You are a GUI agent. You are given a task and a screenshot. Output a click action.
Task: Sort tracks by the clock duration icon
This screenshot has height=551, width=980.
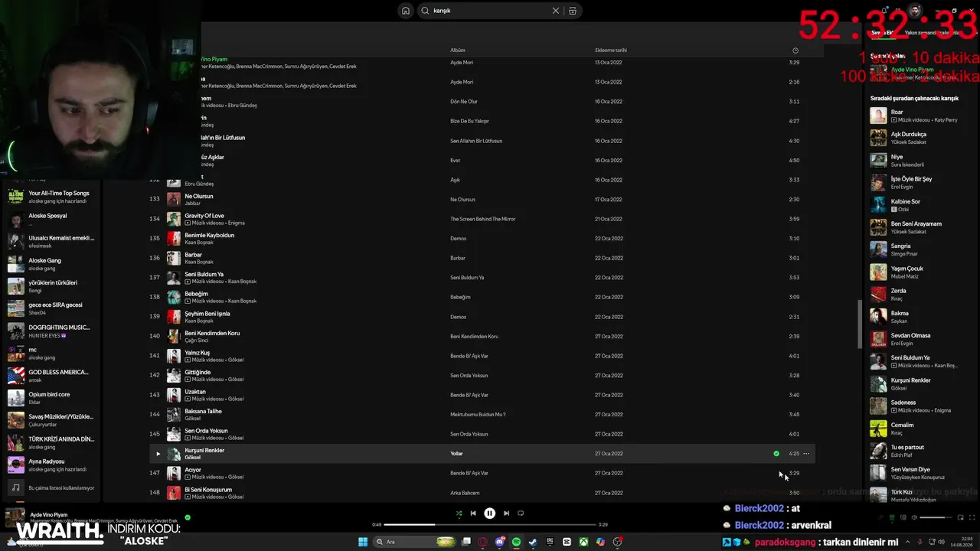(795, 51)
